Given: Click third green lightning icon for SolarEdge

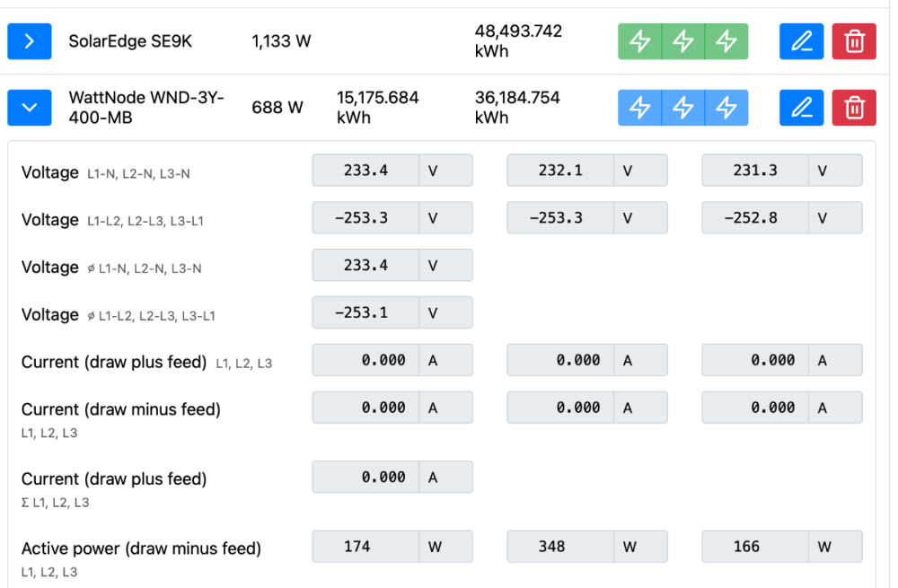Looking at the screenshot, I should tap(726, 41).
